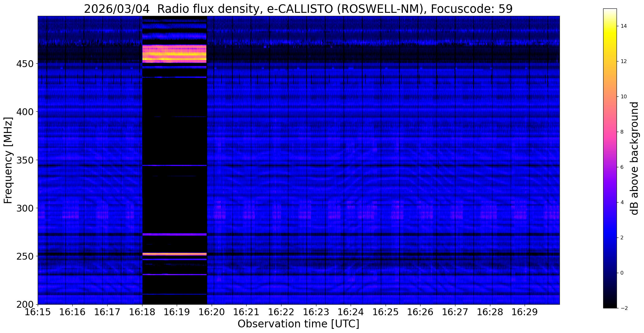Click the 16:28 time tick label

coord(490,312)
